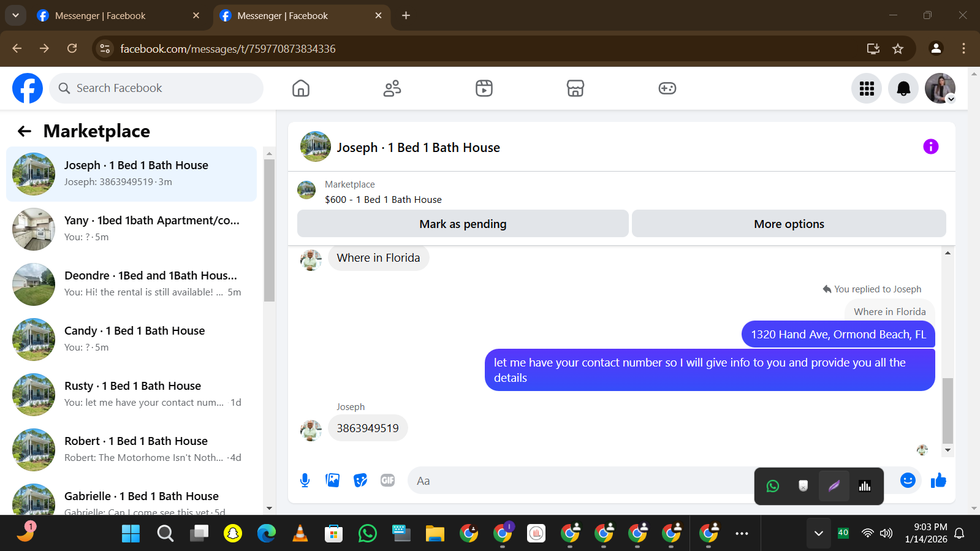Open the tab search dropdown arrow

click(15, 16)
